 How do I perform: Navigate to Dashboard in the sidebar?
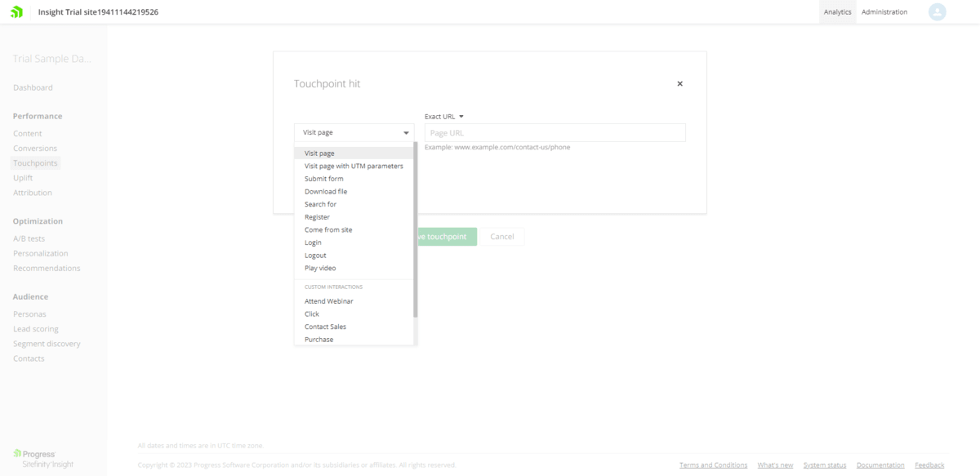pyautogui.click(x=33, y=87)
